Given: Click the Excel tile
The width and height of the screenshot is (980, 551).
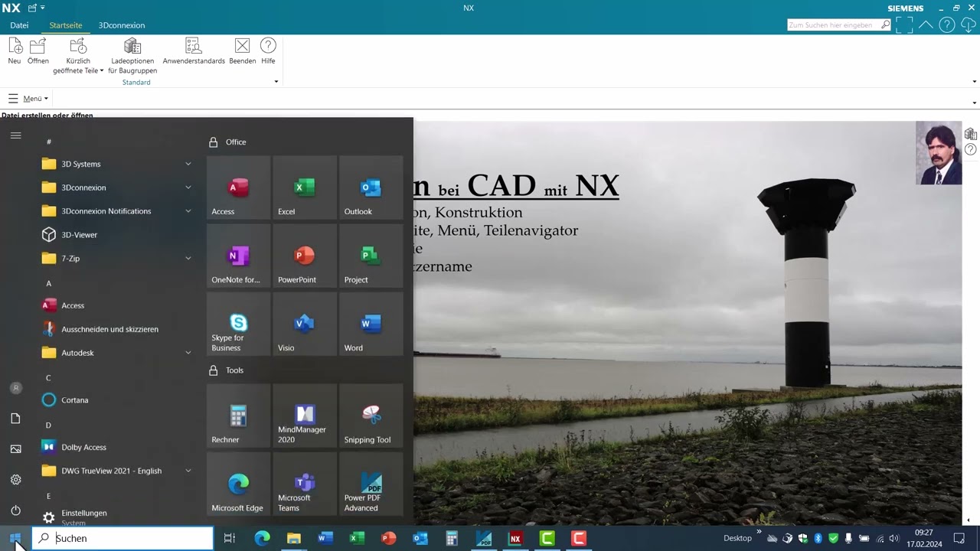Looking at the screenshot, I should [x=305, y=187].
